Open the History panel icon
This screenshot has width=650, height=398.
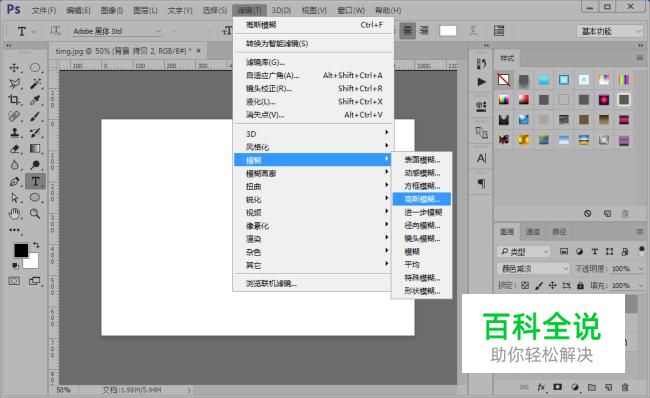[x=481, y=63]
